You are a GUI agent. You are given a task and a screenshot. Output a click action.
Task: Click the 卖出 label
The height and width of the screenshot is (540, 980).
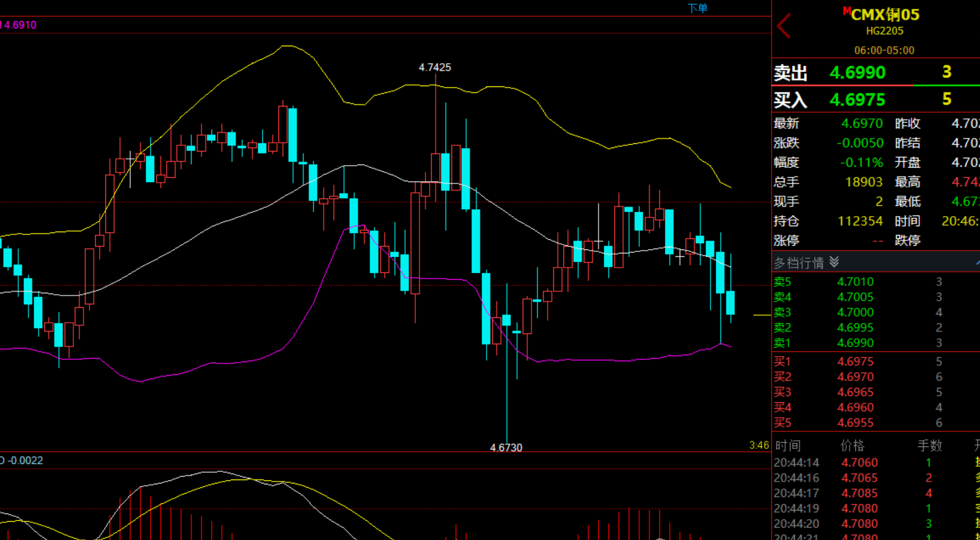(x=791, y=73)
